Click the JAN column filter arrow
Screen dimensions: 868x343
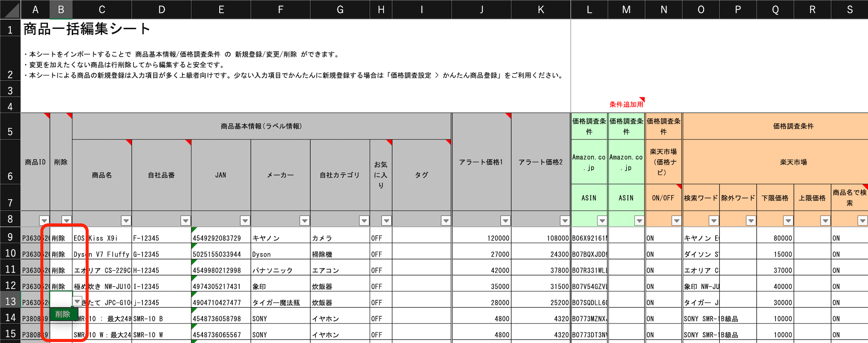245,220
